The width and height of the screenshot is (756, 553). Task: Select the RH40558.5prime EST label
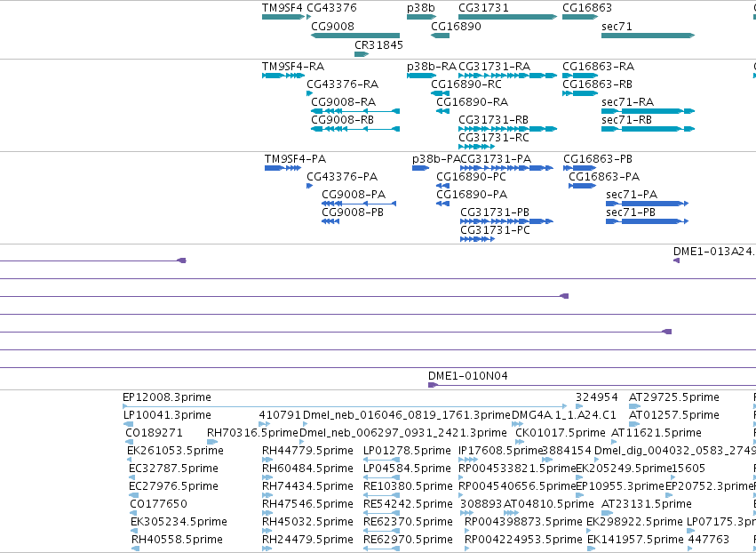[x=178, y=540]
